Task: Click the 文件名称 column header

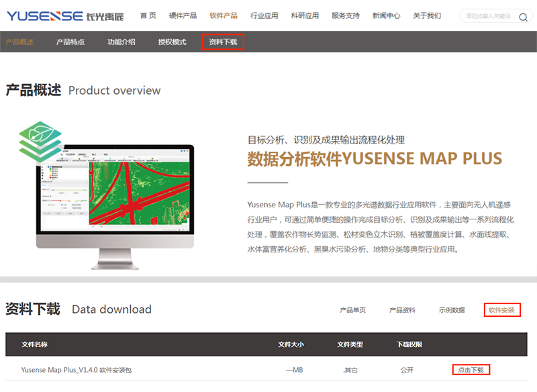Action: (x=35, y=344)
